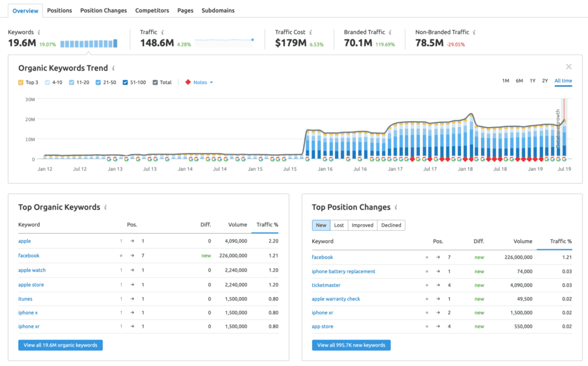Click the info icon by Top Position Changes
Viewport: 588px width, 366px height.
pyautogui.click(x=396, y=207)
